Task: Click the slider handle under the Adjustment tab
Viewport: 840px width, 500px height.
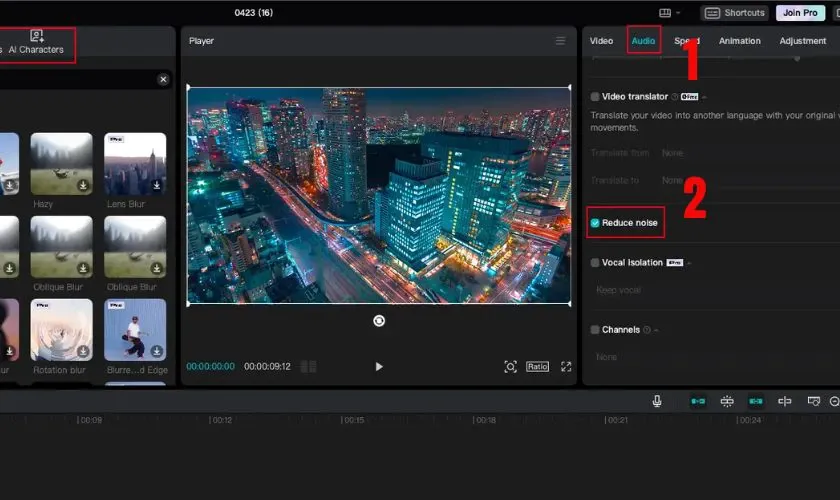Action: (797, 58)
